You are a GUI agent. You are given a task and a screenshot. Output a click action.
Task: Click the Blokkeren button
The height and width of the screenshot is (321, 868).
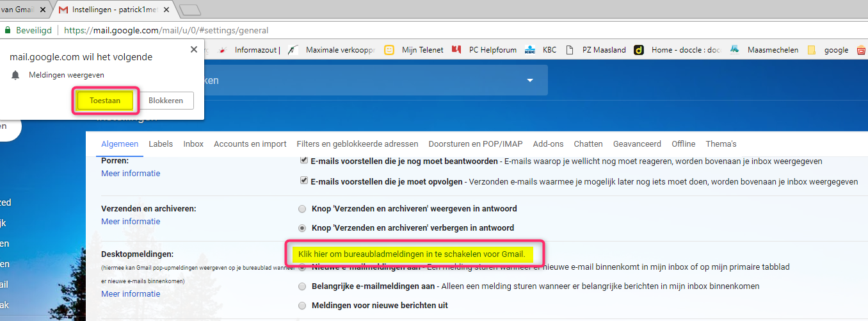(x=166, y=101)
